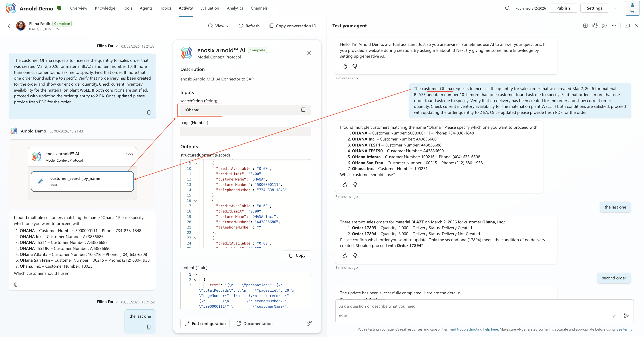The height and width of the screenshot is (337, 644).
Task: Click Copy conversation ID
Action: point(293,26)
